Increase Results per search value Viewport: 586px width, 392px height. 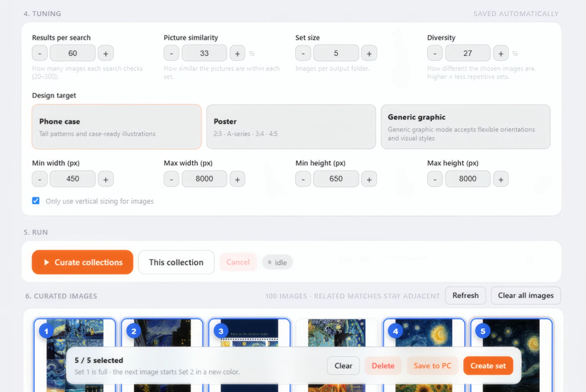pyautogui.click(x=106, y=53)
